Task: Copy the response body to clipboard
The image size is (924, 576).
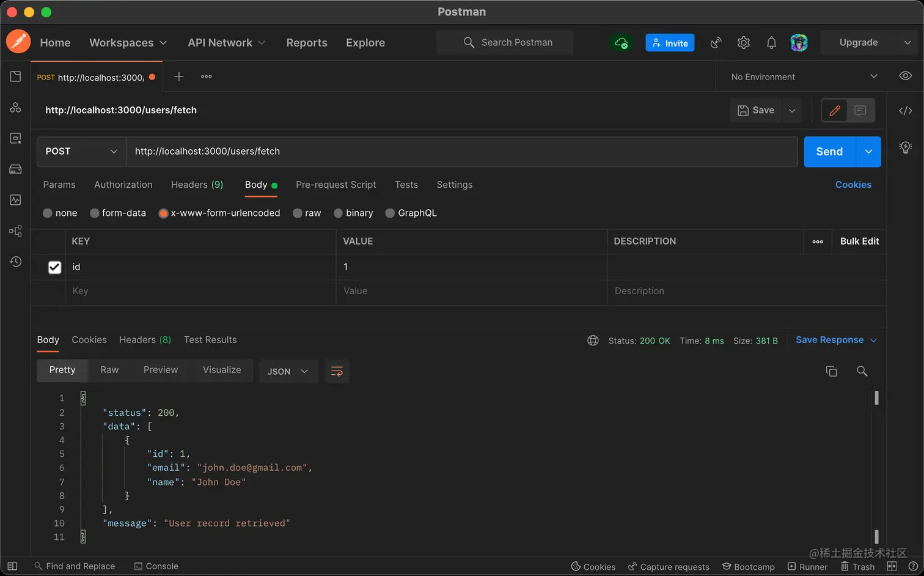Action: click(831, 371)
